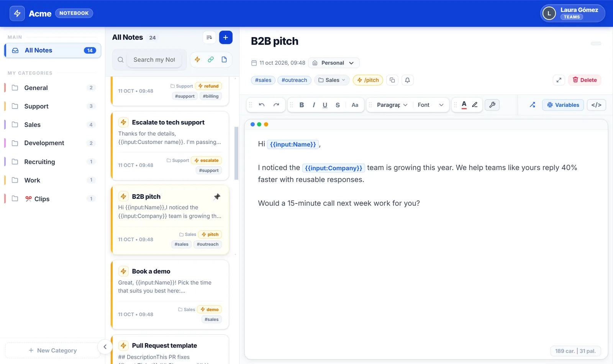Open the Support category
This screenshot has height=364, width=613.
53,106
